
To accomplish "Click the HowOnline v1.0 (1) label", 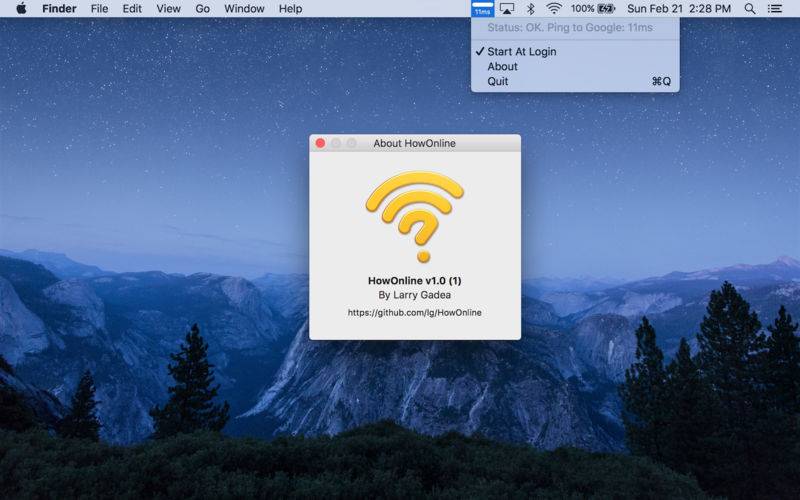I will point(415,281).
